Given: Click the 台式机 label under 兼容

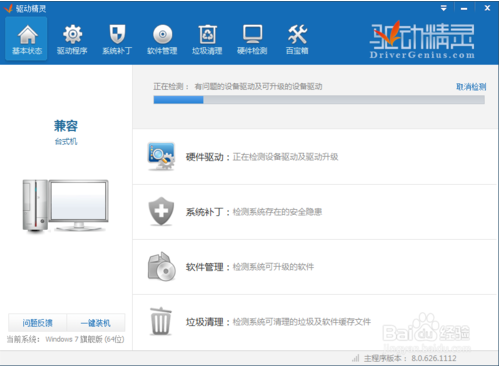Looking at the screenshot, I should pos(66,141).
